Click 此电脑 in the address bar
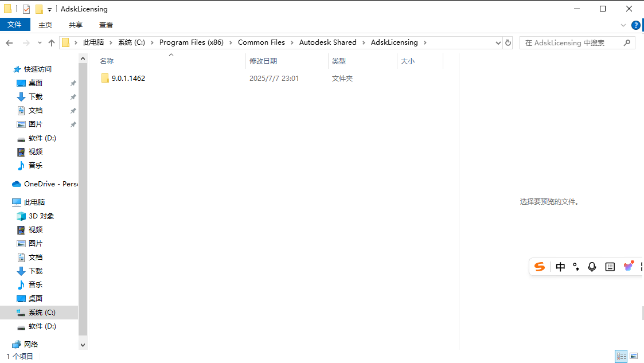644x363 pixels. (93, 42)
